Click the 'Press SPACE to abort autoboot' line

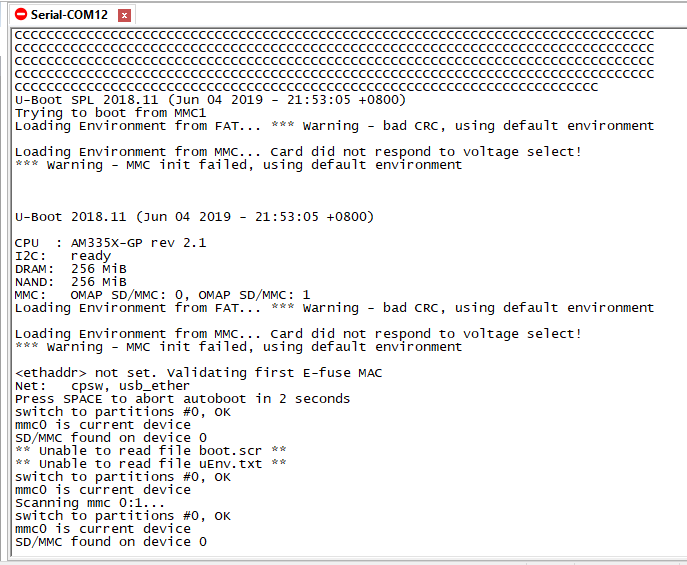click(182, 399)
